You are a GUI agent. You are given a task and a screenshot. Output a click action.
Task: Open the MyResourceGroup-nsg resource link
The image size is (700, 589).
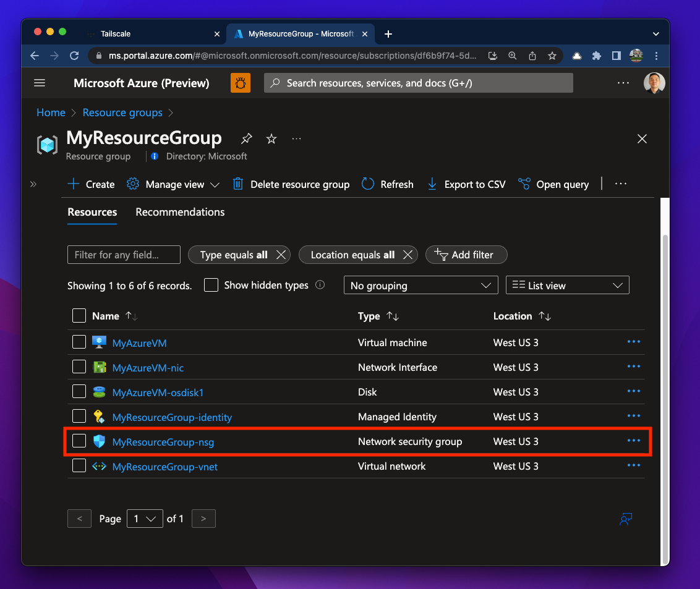(x=163, y=442)
